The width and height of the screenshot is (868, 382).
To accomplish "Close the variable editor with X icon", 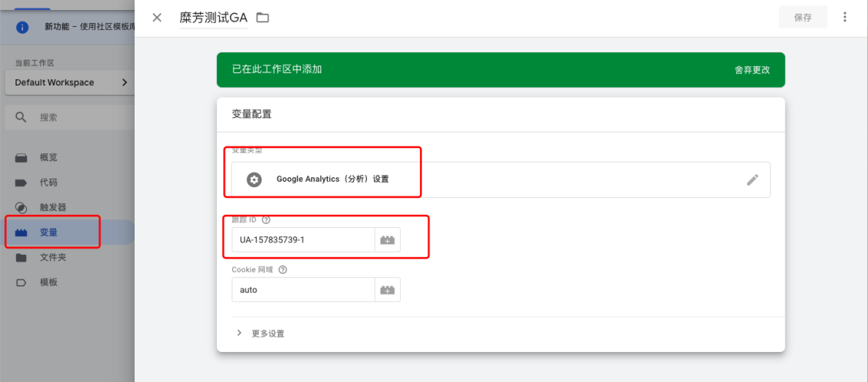I will (x=157, y=18).
